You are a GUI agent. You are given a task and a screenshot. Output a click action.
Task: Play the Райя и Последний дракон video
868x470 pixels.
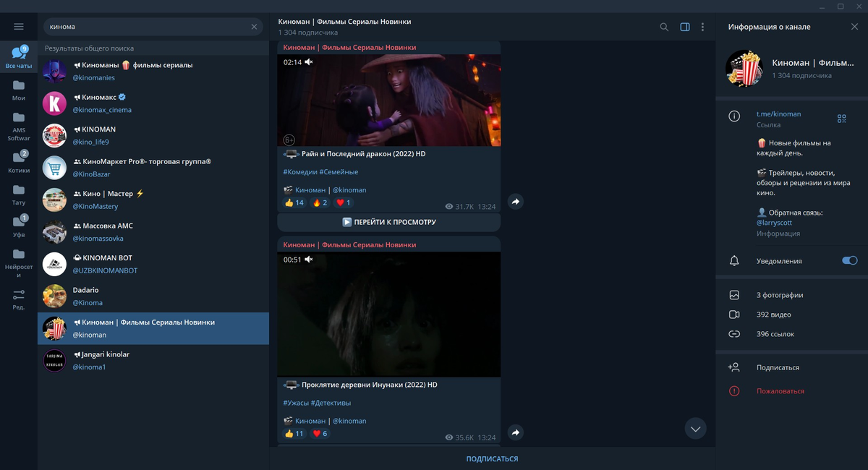[389, 100]
